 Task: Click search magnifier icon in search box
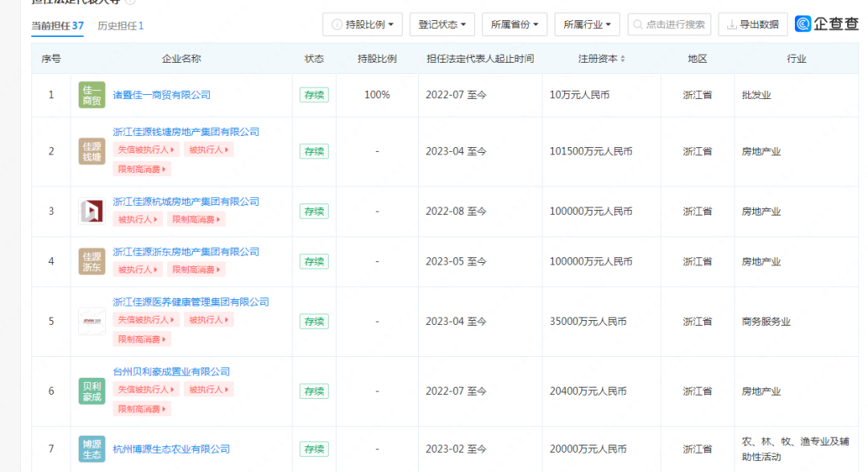tap(637, 24)
